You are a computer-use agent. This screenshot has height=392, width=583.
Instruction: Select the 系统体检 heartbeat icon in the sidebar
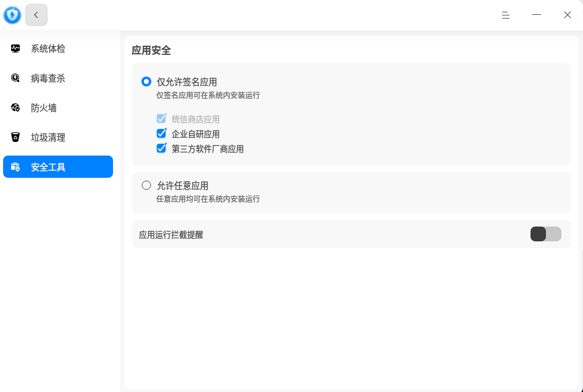click(x=15, y=48)
